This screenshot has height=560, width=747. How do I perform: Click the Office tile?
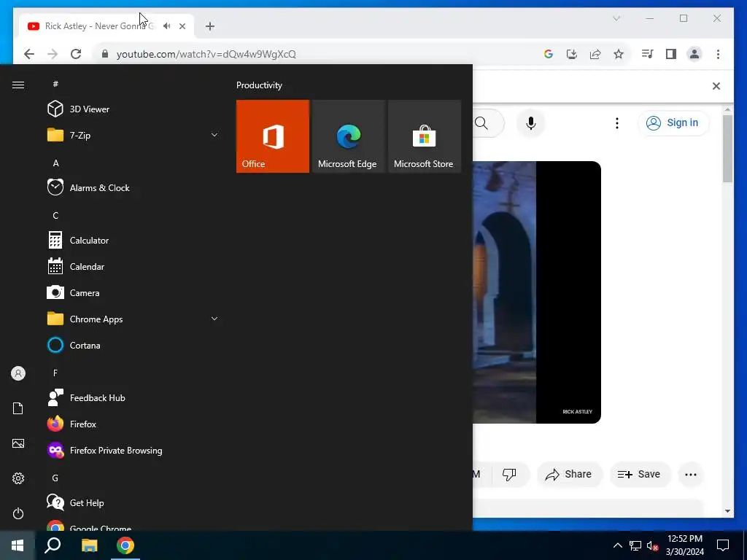tap(273, 136)
